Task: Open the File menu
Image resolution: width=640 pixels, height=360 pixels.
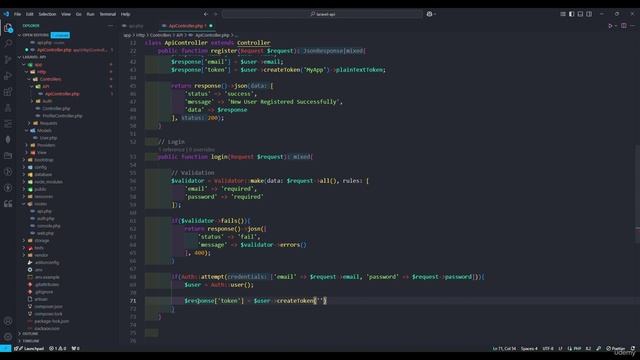Action: pos(18,14)
